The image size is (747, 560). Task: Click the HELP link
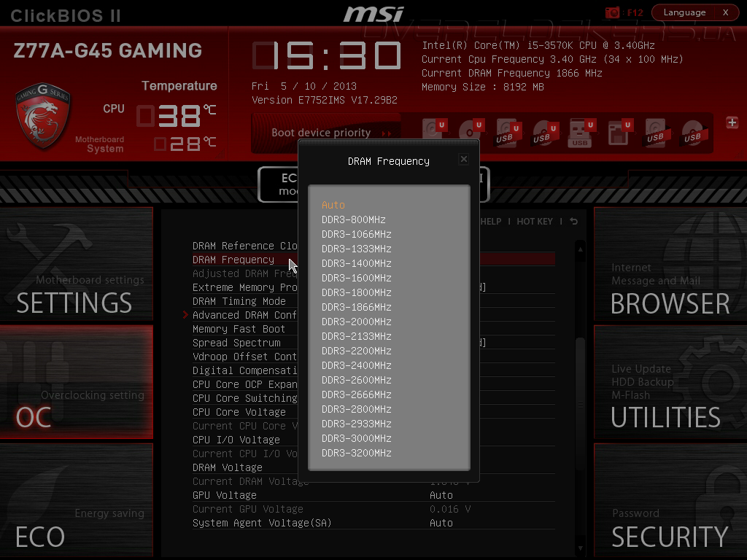click(x=491, y=222)
